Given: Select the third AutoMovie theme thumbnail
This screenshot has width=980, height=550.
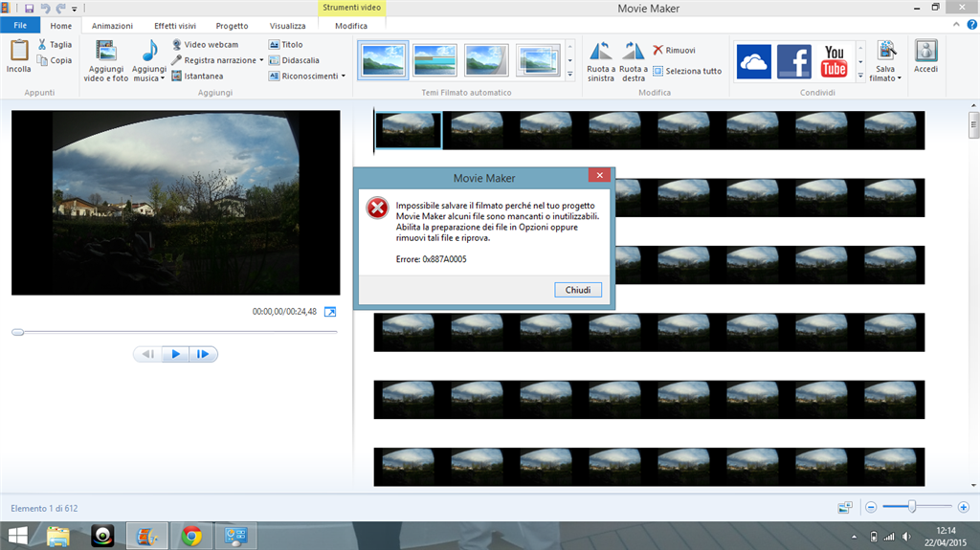Looking at the screenshot, I should tap(486, 60).
